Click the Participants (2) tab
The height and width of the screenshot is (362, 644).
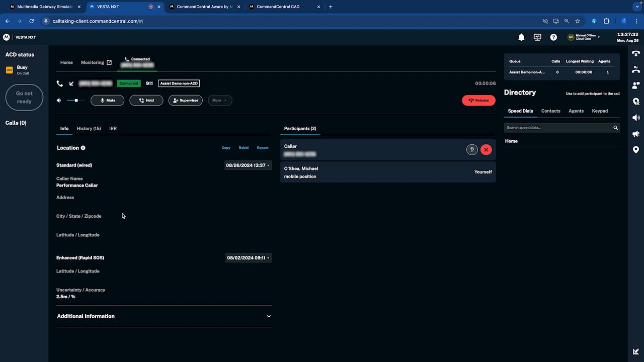[x=300, y=129]
